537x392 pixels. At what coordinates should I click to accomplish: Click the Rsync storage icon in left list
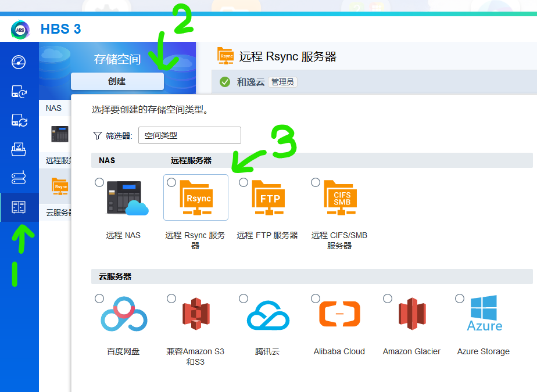(x=60, y=186)
